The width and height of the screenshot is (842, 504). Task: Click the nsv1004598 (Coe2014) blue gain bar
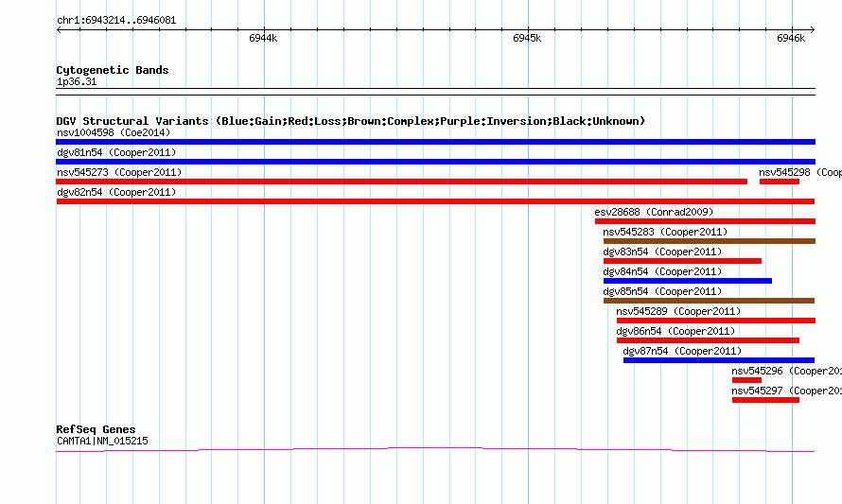[x=435, y=142]
